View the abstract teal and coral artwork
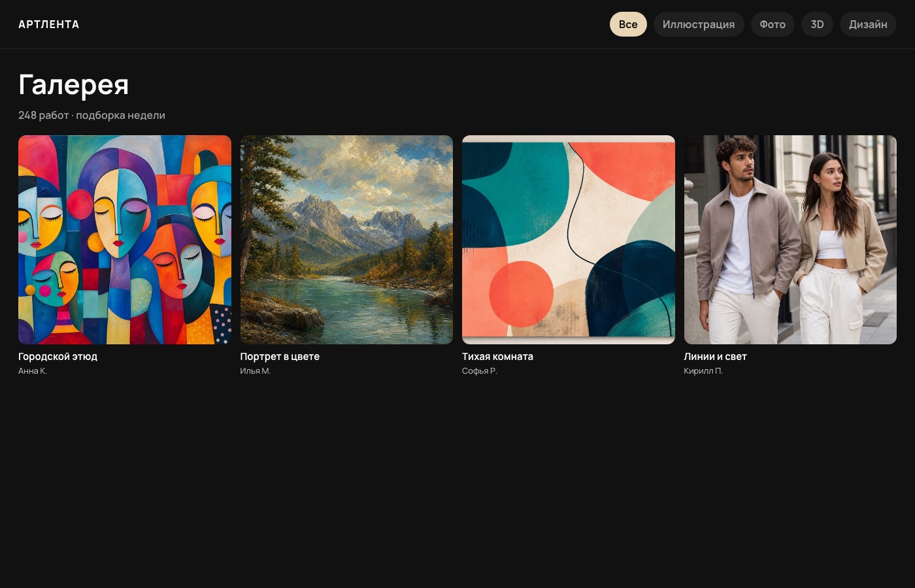The width and height of the screenshot is (915, 588). (x=569, y=240)
